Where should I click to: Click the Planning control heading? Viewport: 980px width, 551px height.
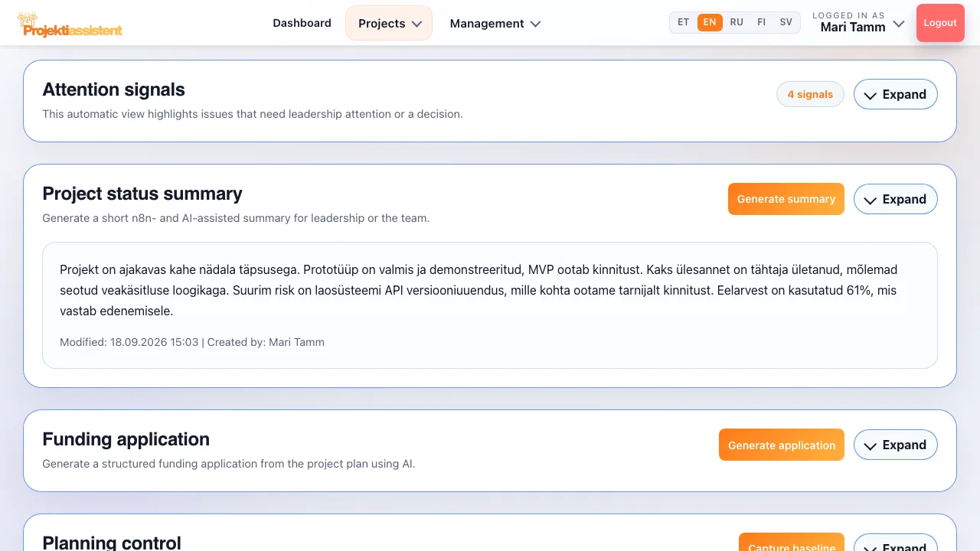point(112,543)
